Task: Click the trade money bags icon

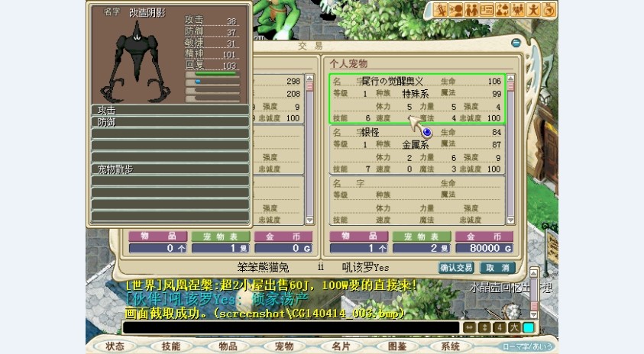Action: pyautogui.click(x=503, y=9)
